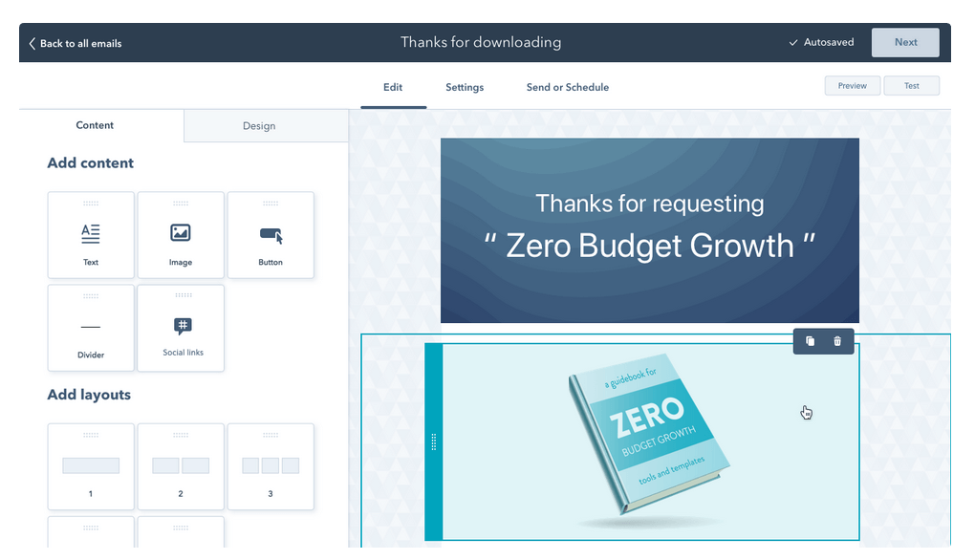Open the email Preview
975x560 pixels.
(852, 86)
